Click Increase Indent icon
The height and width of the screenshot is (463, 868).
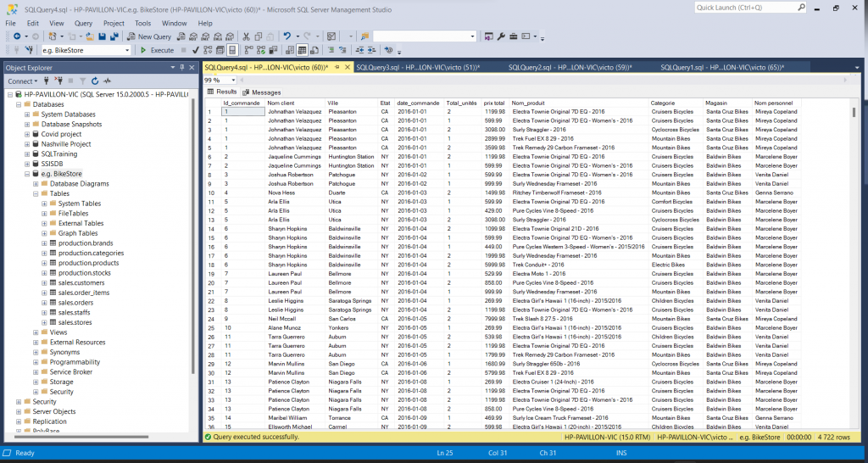371,50
